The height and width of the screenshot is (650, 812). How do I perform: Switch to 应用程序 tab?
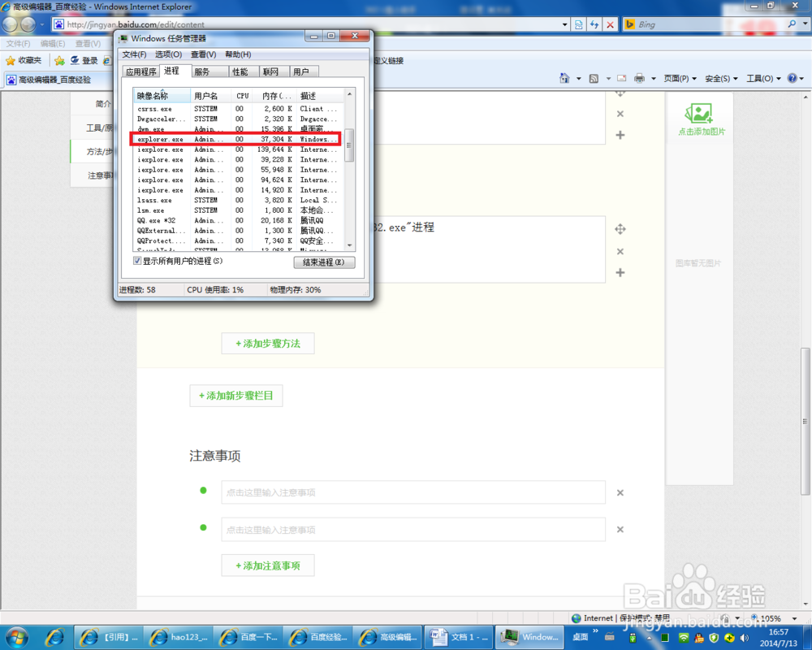[x=140, y=72]
